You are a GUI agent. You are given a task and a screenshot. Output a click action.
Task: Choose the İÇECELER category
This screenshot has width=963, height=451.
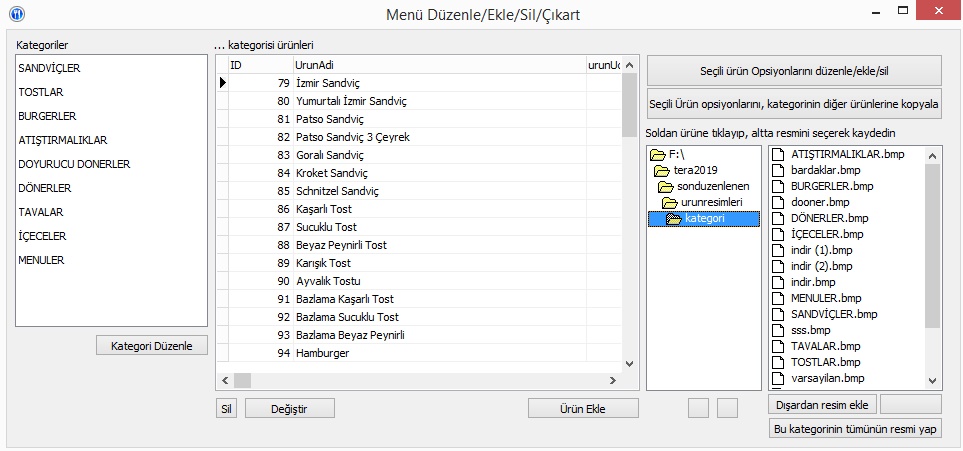tap(42, 236)
